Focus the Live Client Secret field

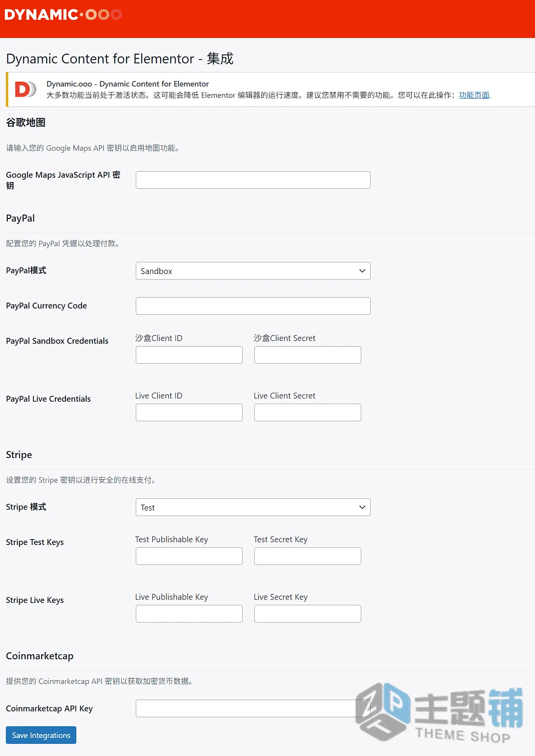[308, 412]
